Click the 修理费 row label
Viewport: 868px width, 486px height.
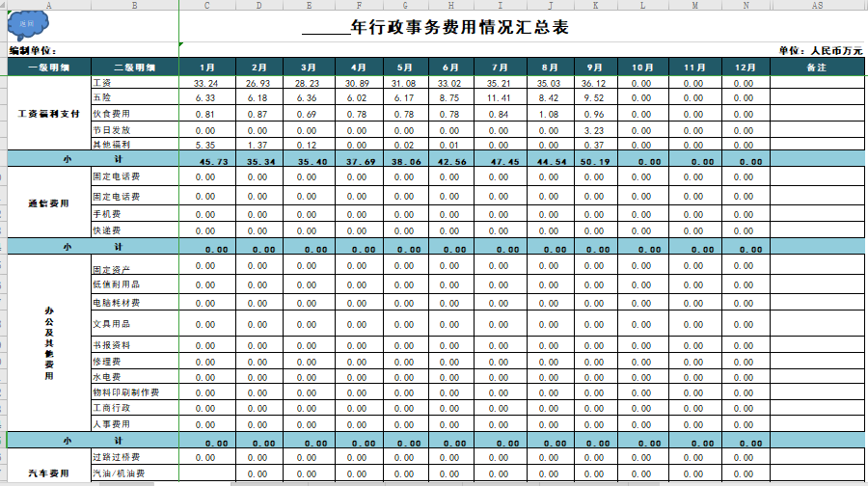tap(134, 362)
